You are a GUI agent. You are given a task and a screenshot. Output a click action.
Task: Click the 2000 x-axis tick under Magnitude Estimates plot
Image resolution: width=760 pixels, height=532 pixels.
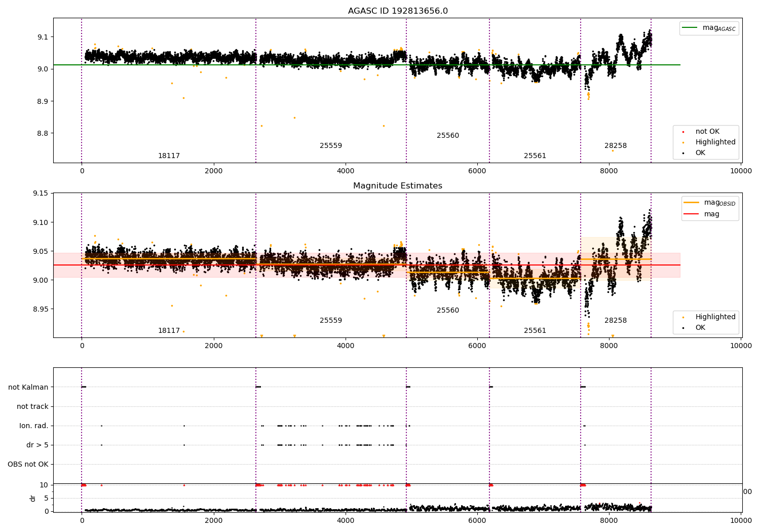[x=214, y=346]
